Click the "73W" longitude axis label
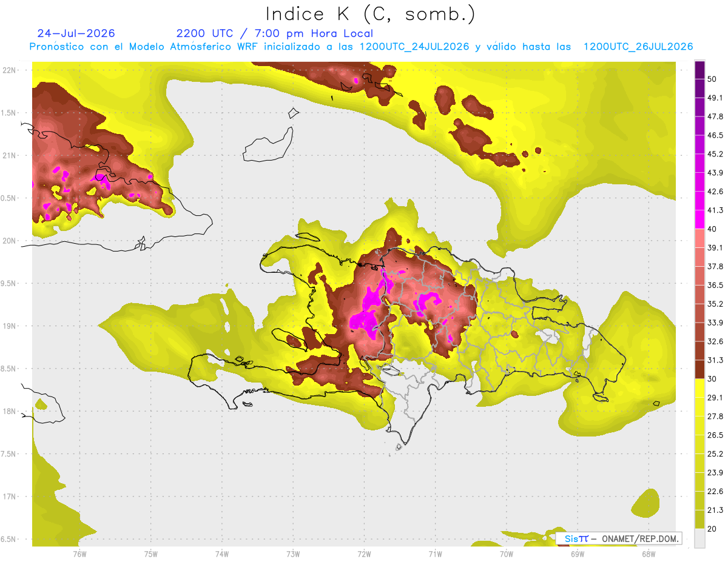This screenshot has height=562, width=728. 293,554
